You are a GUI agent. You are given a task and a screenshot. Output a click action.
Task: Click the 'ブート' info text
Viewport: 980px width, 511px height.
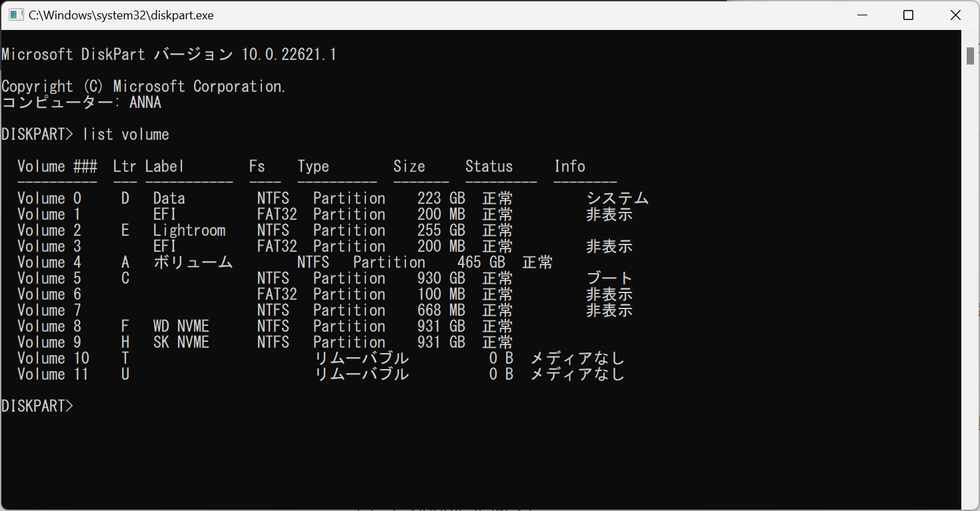coord(609,278)
